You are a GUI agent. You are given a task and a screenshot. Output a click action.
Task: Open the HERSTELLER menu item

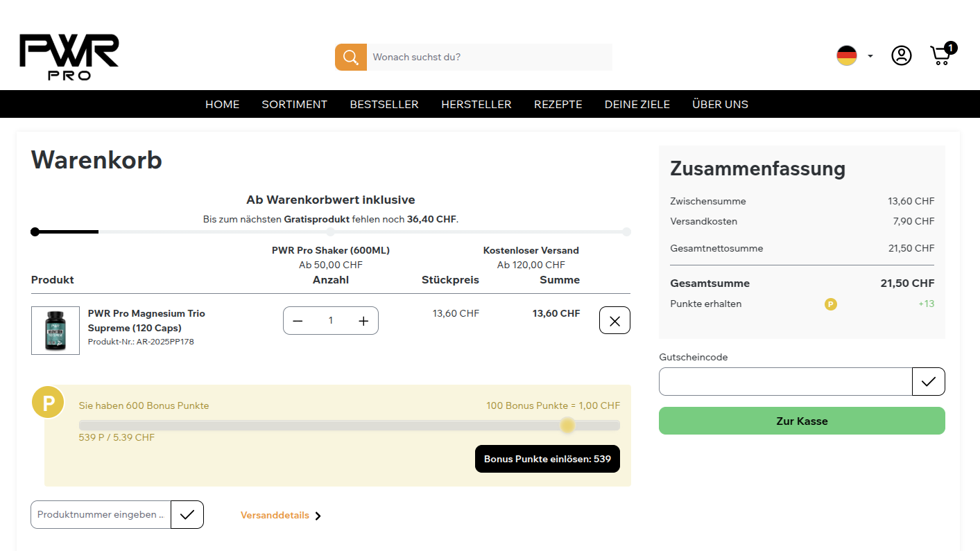[476, 104]
